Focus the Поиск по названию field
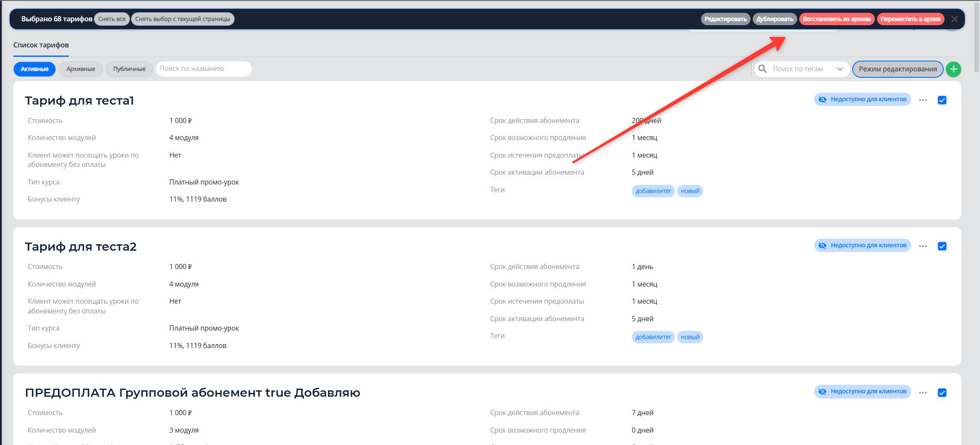Viewport: 980px width, 445px height. [x=204, y=69]
